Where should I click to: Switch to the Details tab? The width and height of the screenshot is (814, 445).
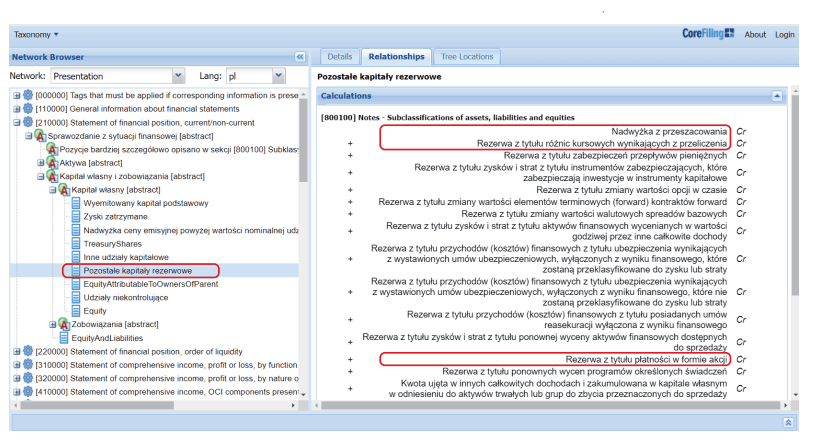340,57
